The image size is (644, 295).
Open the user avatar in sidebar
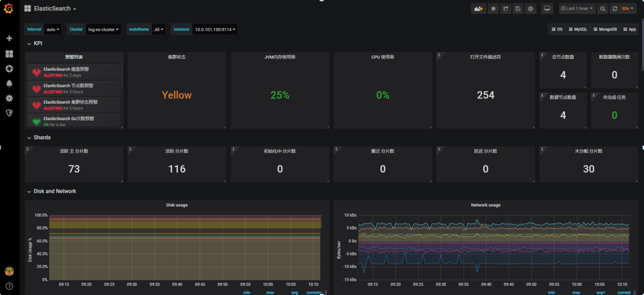(x=9, y=271)
